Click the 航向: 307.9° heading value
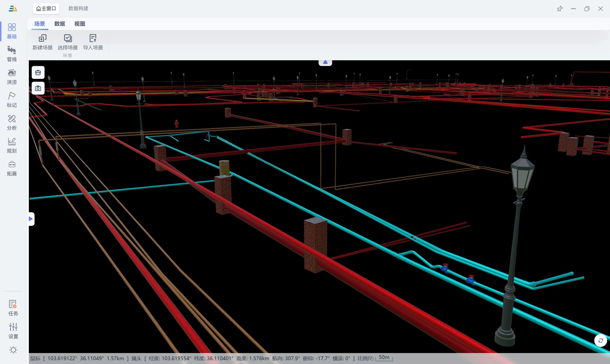Image resolution: width=610 pixels, height=364 pixels. click(286, 358)
